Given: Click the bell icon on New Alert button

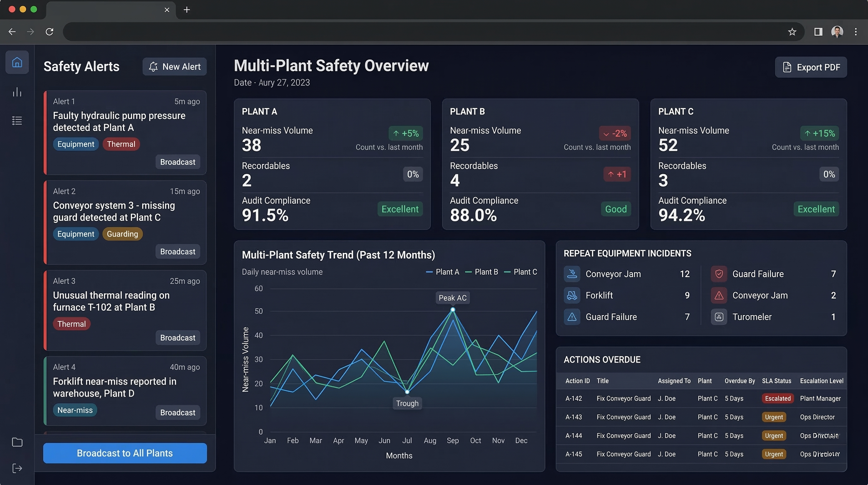Looking at the screenshot, I should click(x=153, y=66).
